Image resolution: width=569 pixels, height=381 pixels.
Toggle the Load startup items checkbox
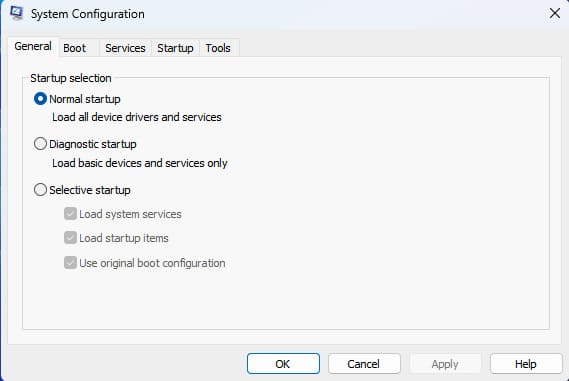[70, 238]
